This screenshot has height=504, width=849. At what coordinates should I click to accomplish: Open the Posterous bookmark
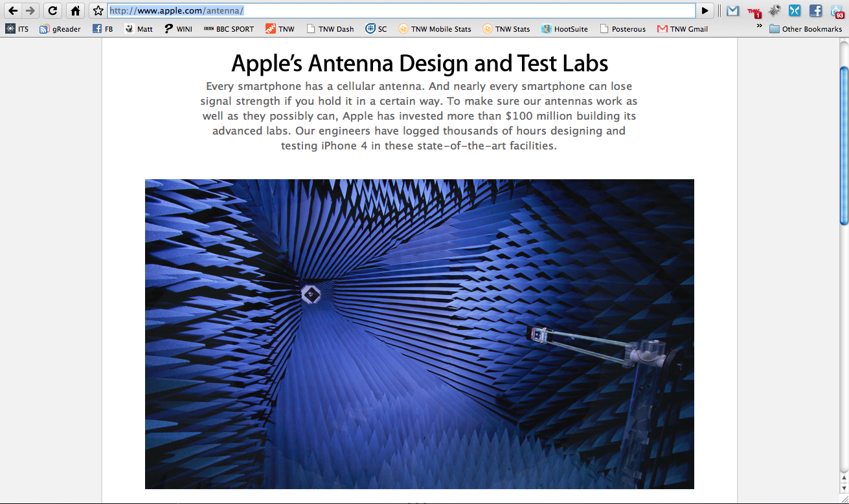pos(623,29)
